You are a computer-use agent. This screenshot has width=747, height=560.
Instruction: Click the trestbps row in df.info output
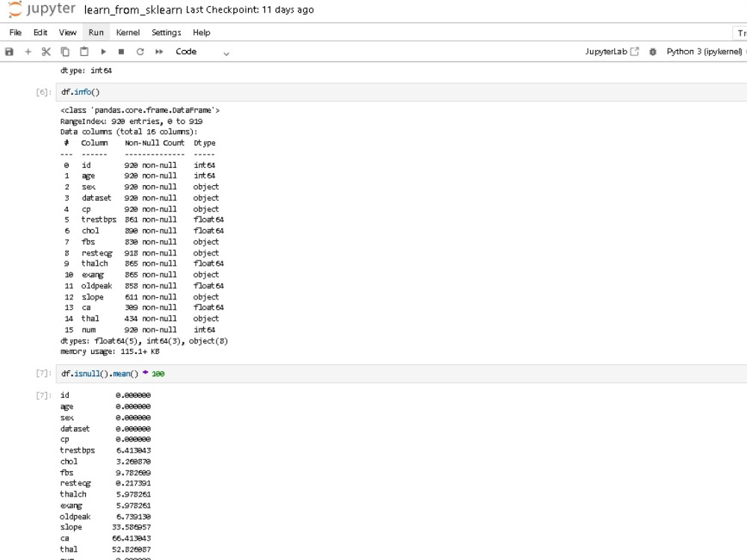pos(143,220)
